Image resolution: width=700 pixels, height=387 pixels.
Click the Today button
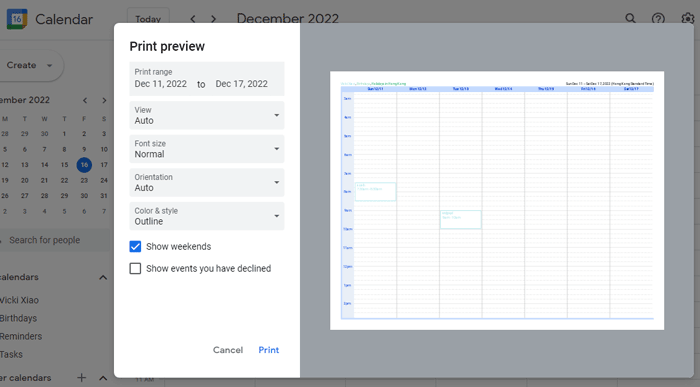click(148, 19)
